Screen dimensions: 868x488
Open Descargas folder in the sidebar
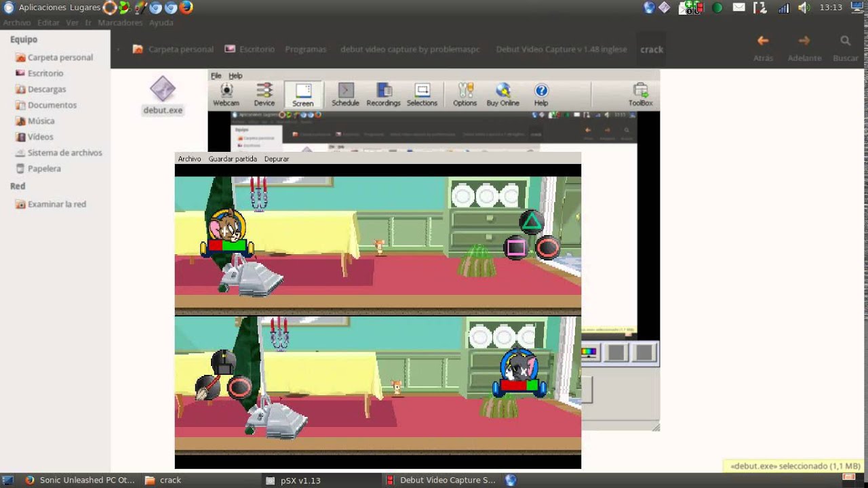[41, 89]
